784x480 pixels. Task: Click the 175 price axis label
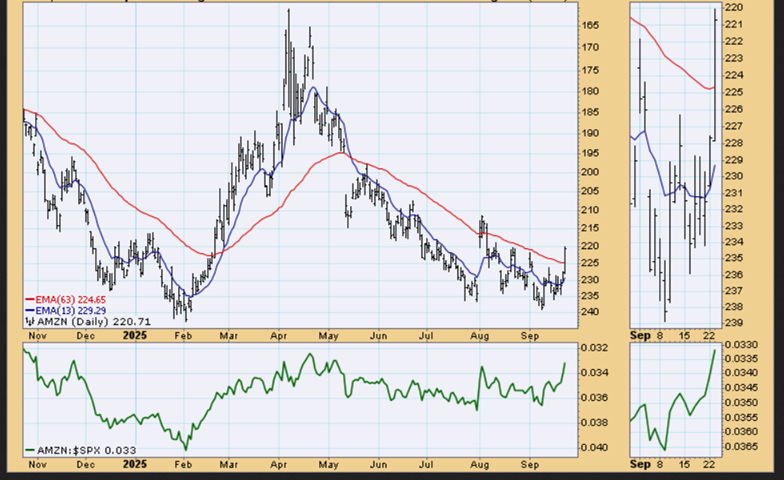point(591,70)
